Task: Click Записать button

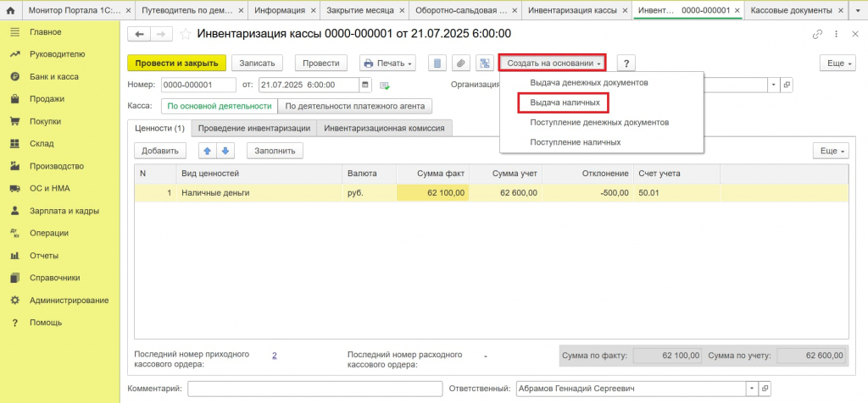Action: tap(257, 63)
